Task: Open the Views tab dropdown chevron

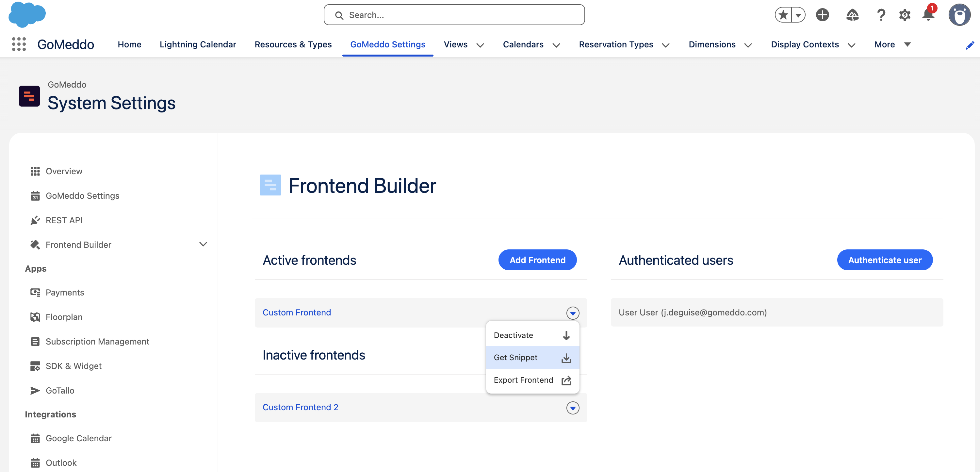Action: [x=480, y=45]
